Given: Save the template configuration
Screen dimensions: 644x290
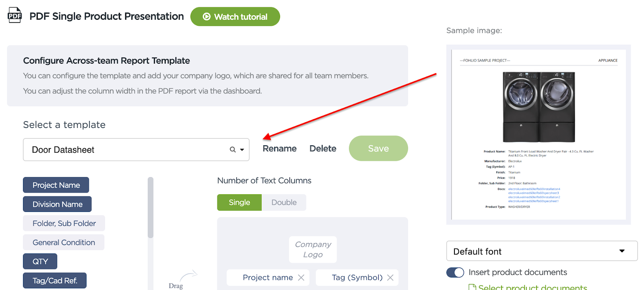Looking at the screenshot, I should pos(378,148).
